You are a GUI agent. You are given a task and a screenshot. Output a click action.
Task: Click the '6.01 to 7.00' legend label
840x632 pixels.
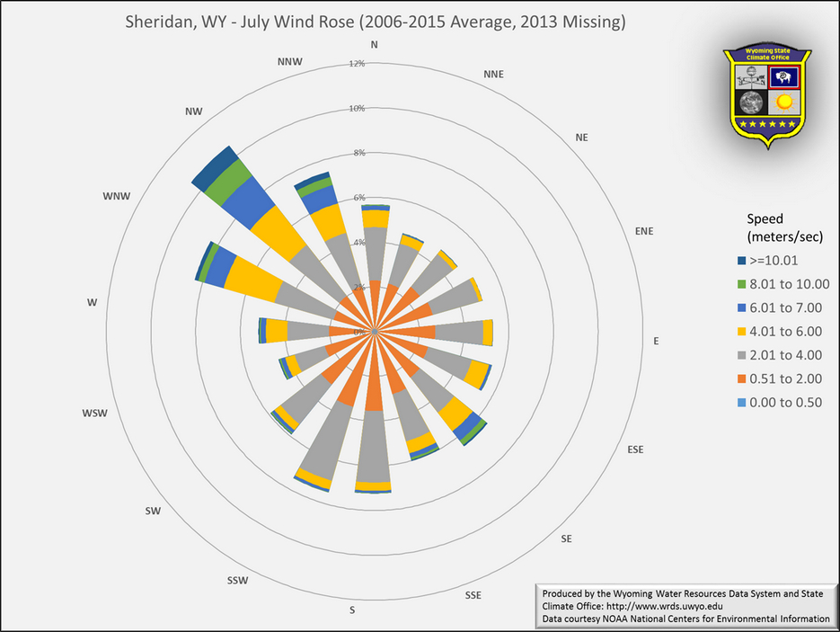(x=785, y=307)
